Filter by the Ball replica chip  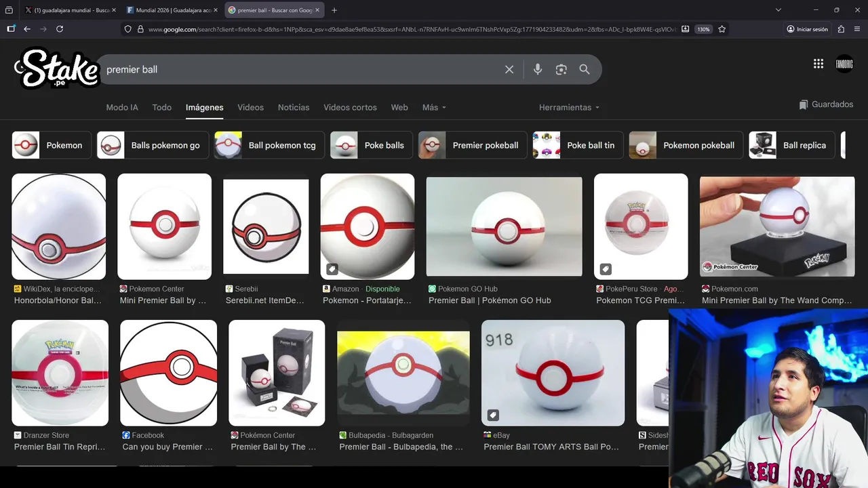pos(792,145)
